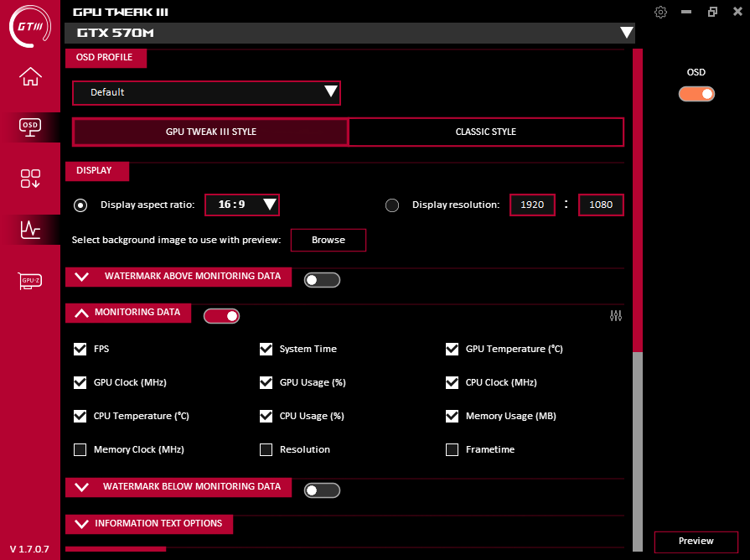This screenshot has width=750, height=560.
Task: Close the GPU Tweak III window
Action: 737,12
